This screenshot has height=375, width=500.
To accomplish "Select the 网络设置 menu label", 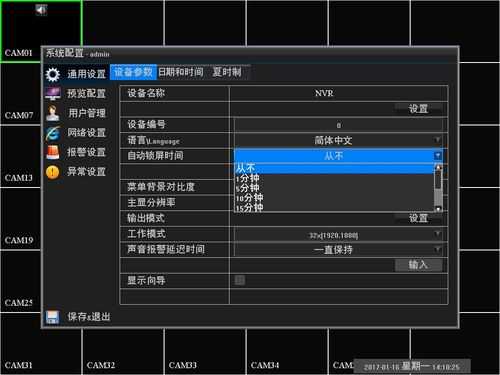I will [86, 133].
